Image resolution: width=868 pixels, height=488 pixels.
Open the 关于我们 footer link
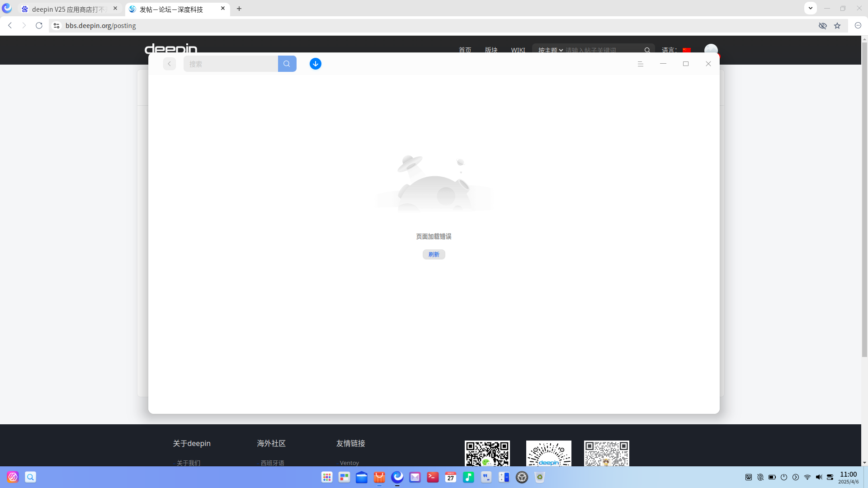click(x=188, y=463)
